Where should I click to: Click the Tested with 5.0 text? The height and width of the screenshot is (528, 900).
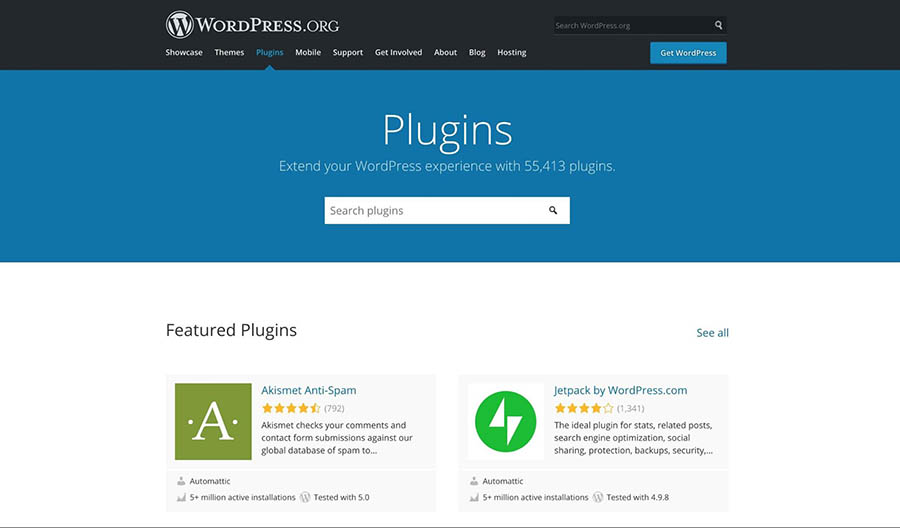(x=342, y=497)
